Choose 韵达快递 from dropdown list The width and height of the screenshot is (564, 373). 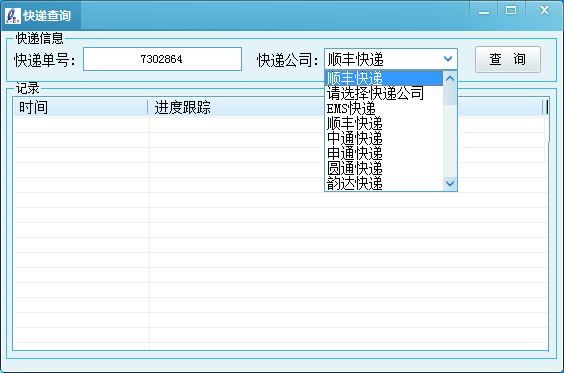click(x=384, y=184)
